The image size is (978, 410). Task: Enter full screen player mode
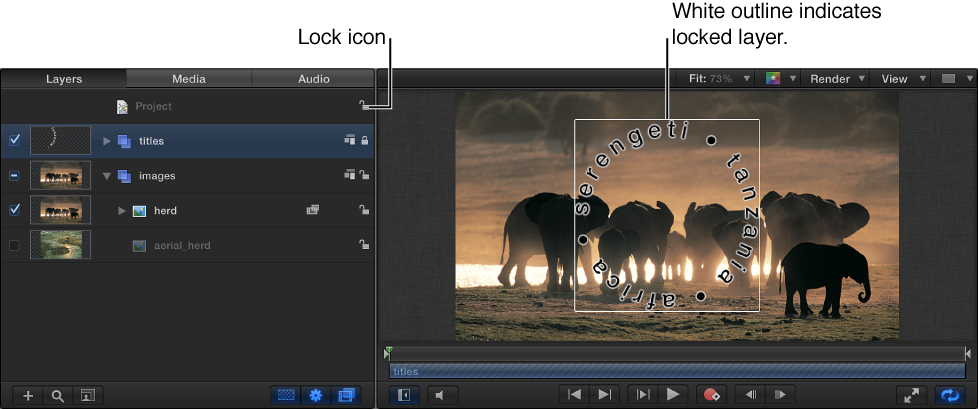click(911, 394)
